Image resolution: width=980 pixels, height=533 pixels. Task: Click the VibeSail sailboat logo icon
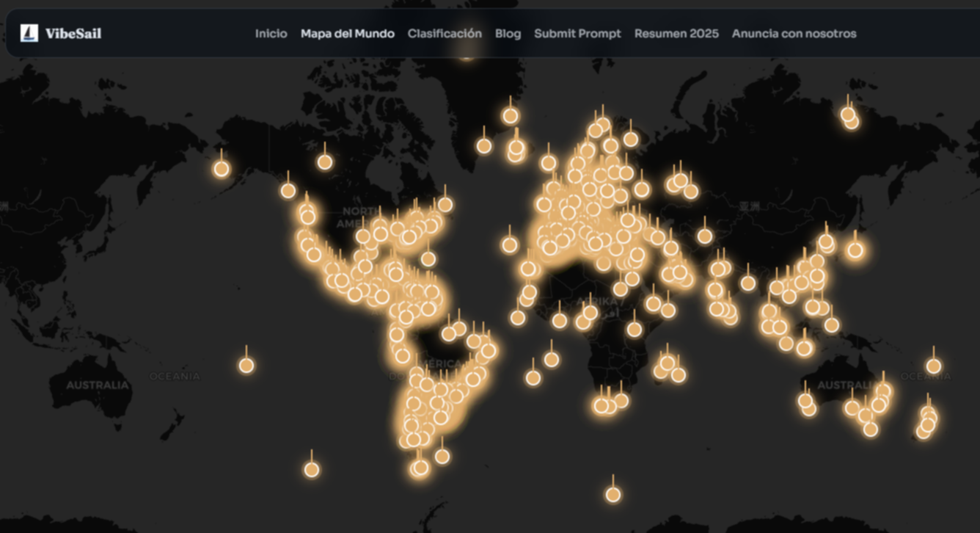point(29,33)
